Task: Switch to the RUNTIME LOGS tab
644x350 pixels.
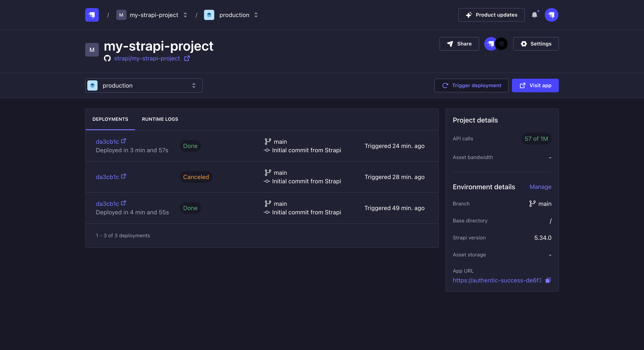Action: (160, 119)
